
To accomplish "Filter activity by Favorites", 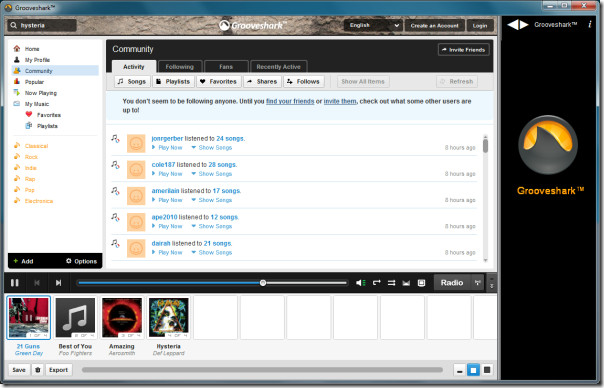I will point(219,82).
